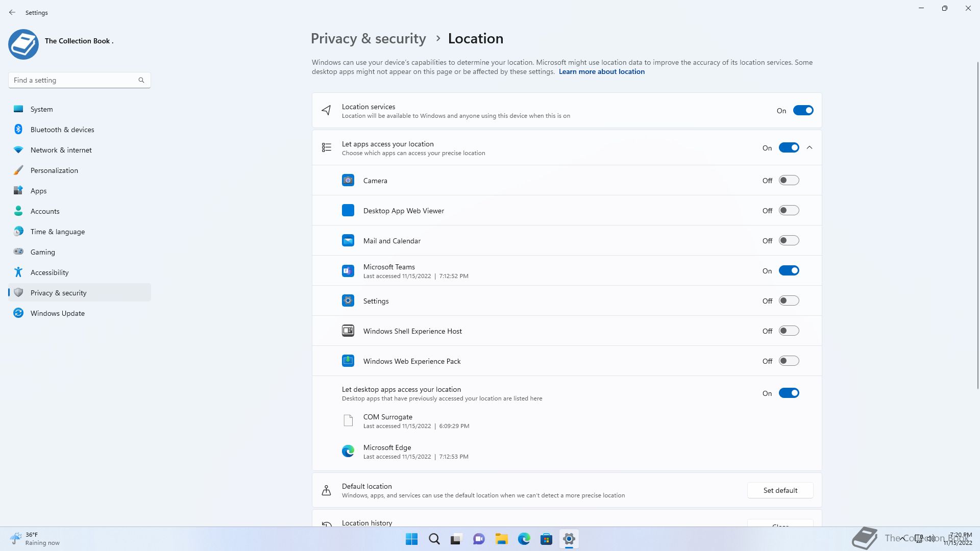The width and height of the screenshot is (980, 551).
Task: Click the apps list icon beside Let apps access
Action: coord(327,147)
